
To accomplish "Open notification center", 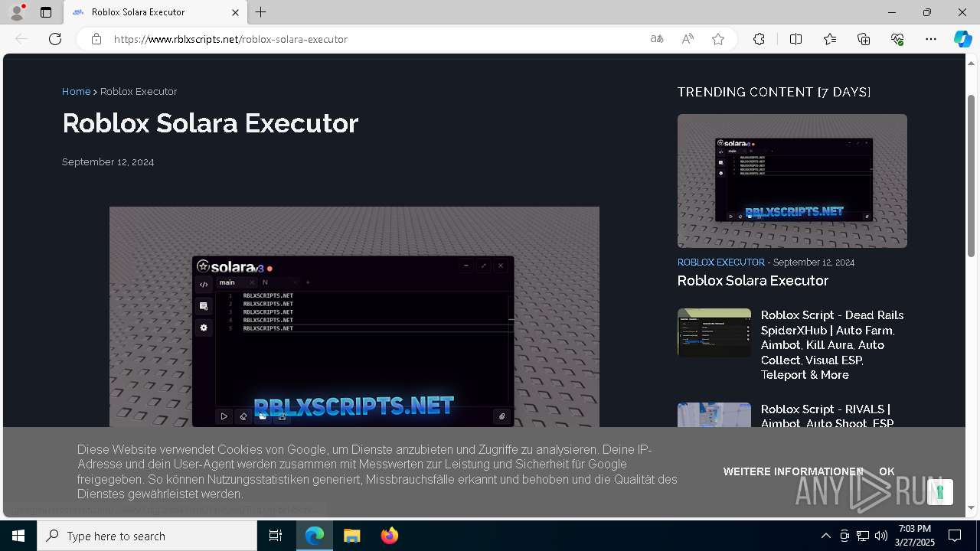I will point(955,536).
